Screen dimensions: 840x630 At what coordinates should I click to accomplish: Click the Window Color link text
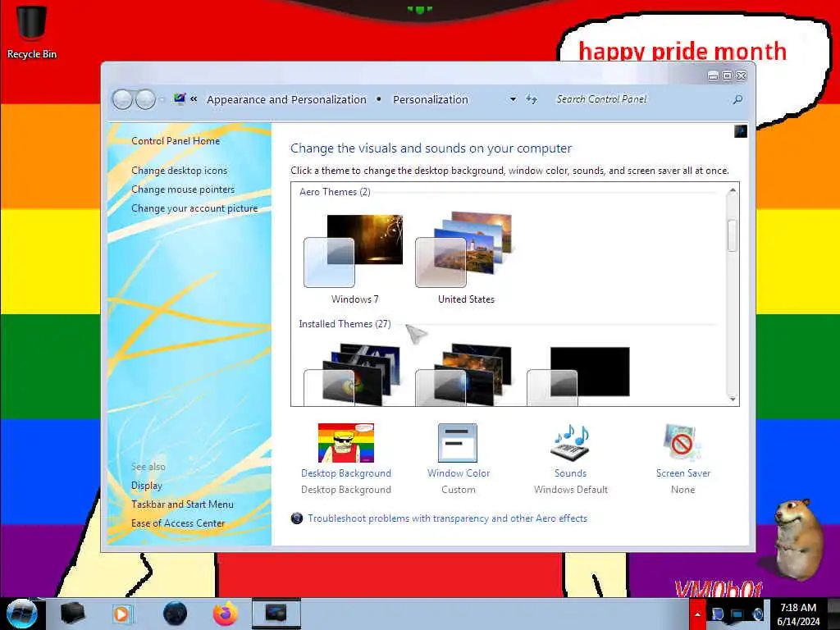point(459,473)
